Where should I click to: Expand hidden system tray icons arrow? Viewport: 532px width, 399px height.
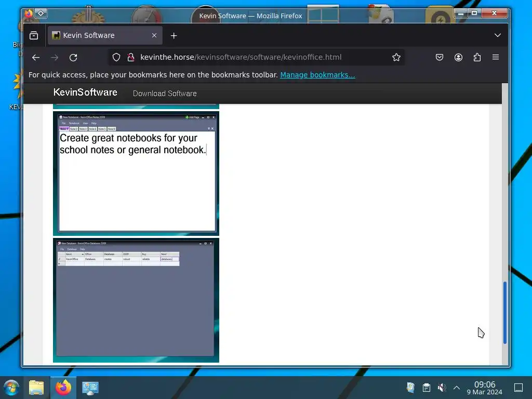coord(457,388)
